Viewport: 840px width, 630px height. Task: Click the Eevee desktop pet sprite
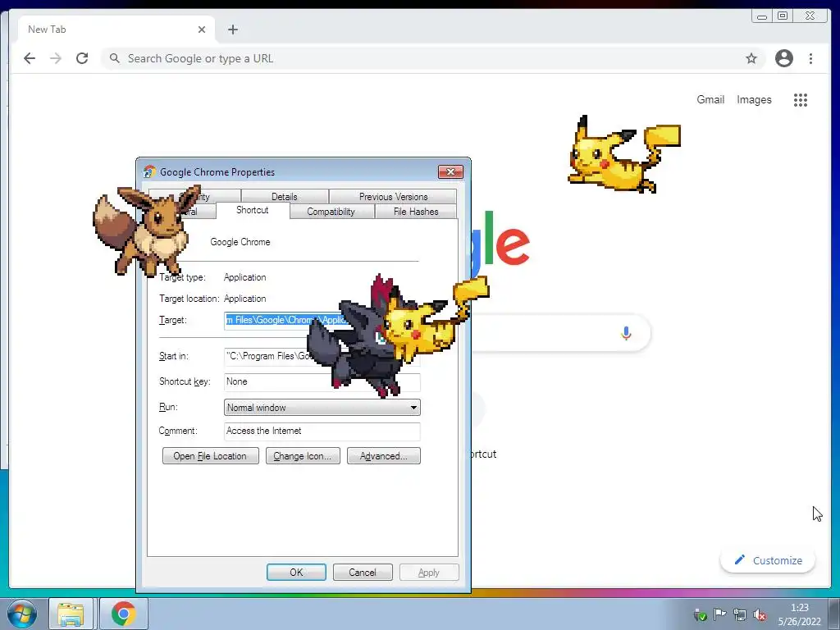point(146,231)
